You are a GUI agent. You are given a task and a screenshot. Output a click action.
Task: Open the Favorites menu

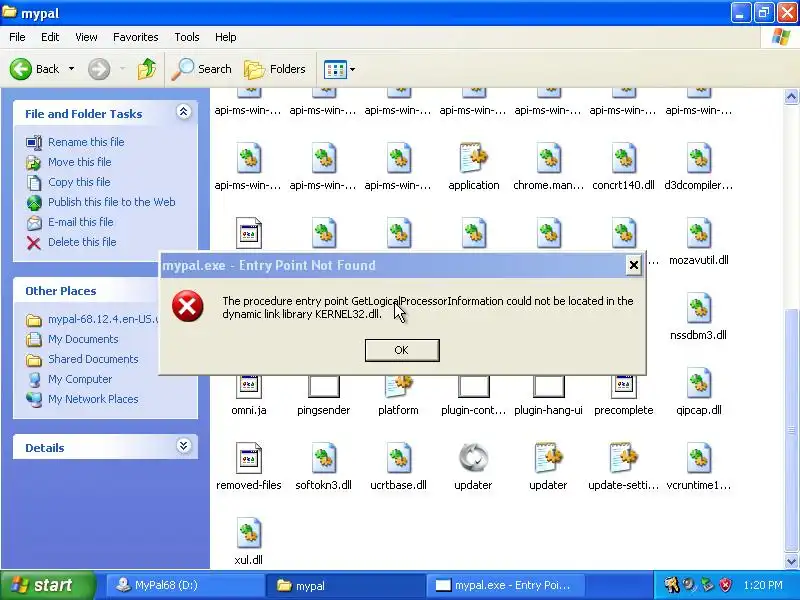coord(136,37)
